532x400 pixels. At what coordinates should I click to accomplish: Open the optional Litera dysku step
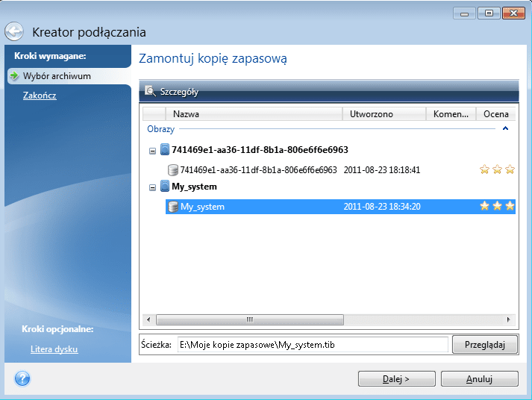point(54,349)
